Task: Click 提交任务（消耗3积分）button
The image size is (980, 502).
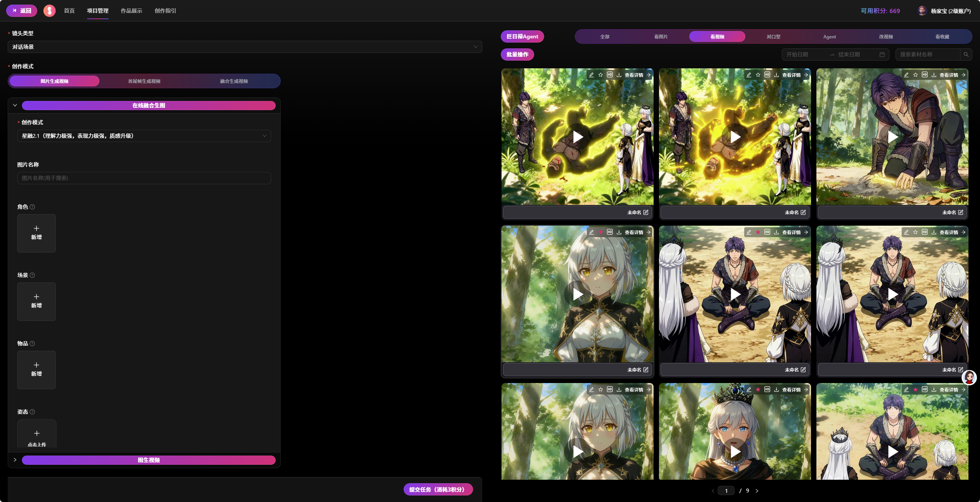Action: click(x=438, y=489)
